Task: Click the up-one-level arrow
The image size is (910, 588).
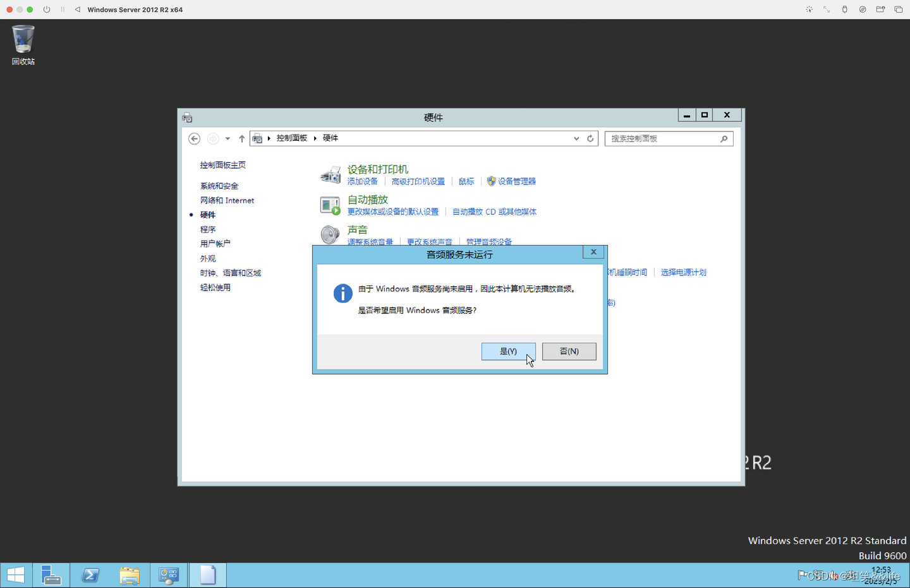Action: [241, 138]
